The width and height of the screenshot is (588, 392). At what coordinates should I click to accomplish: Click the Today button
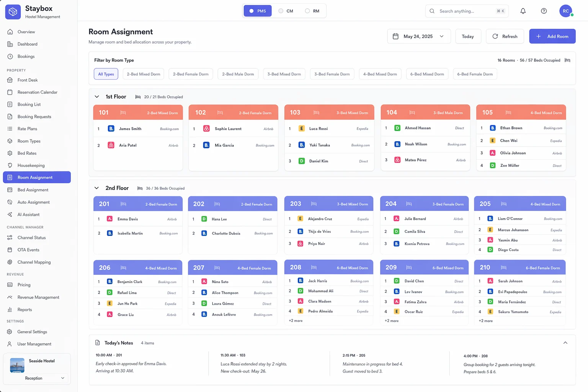point(468,36)
